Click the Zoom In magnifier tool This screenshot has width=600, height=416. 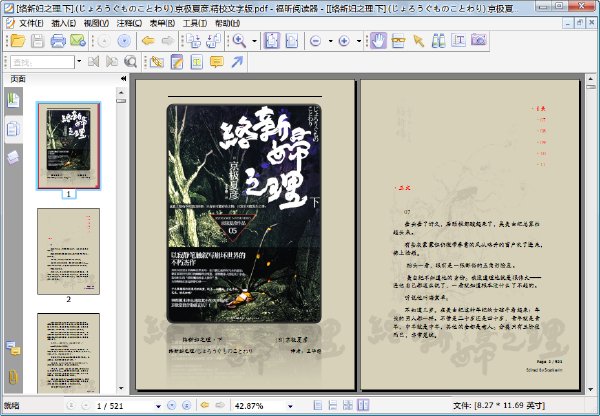240,41
